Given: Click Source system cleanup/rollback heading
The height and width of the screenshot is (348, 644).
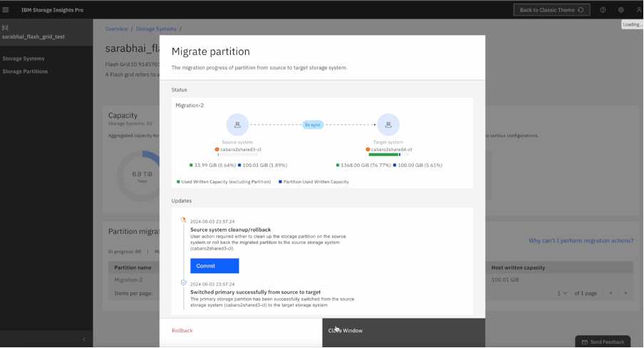Looking at the screenshot, I should coord(230,230).
